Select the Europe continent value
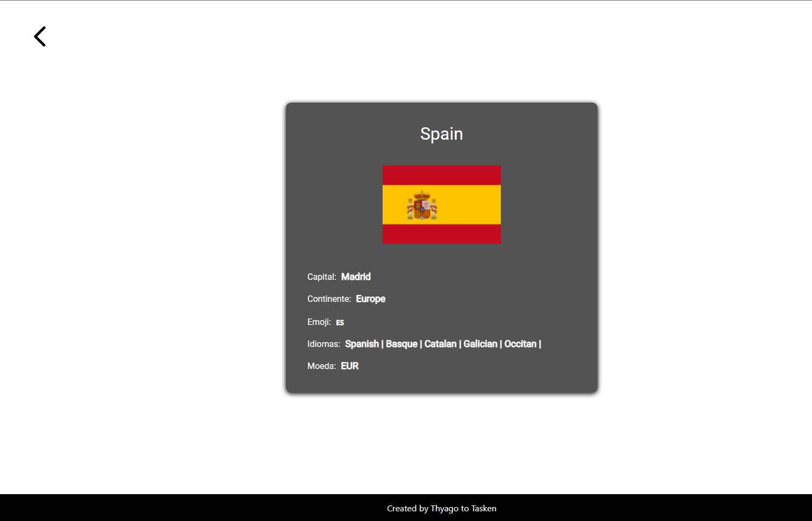Image resolution: width=812 pixels, height=521 pixels. tap(370, 299)
